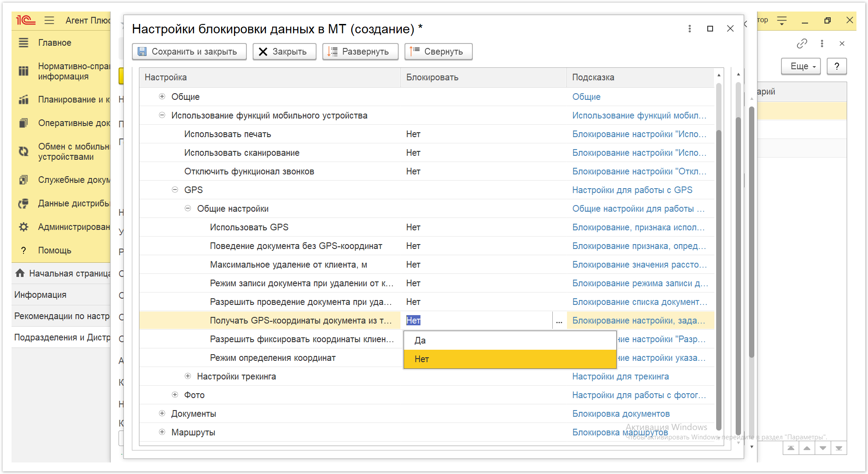Choose Да in the dropdown list
Screen dimensions: 868x474
pos(510,340)
